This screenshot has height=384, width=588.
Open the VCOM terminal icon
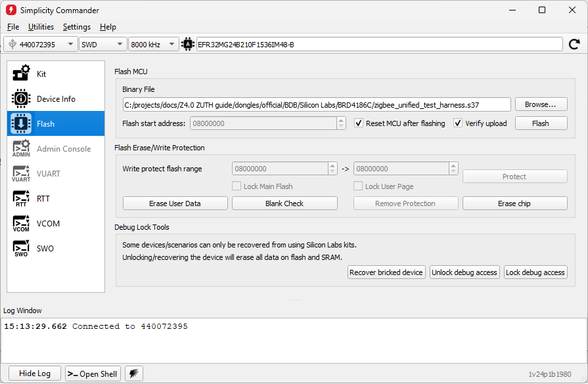(x=21, y=224)
